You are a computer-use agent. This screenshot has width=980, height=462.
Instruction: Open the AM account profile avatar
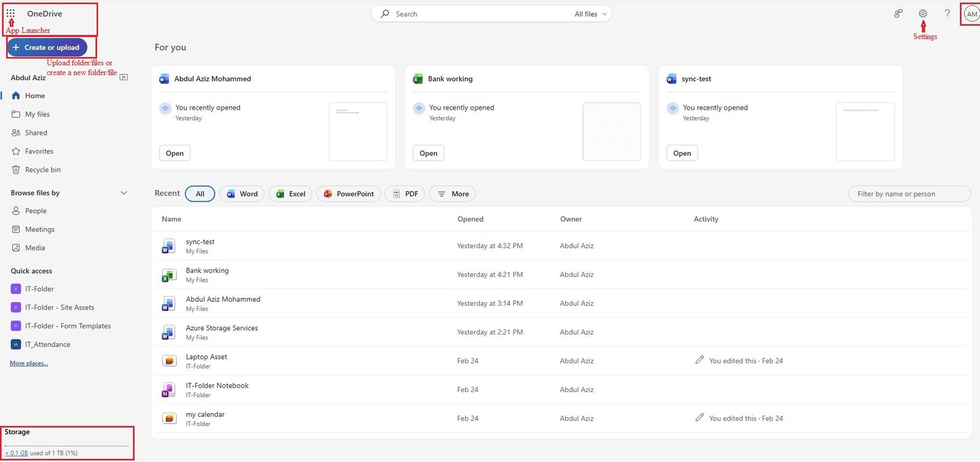[x=972, y=14]
